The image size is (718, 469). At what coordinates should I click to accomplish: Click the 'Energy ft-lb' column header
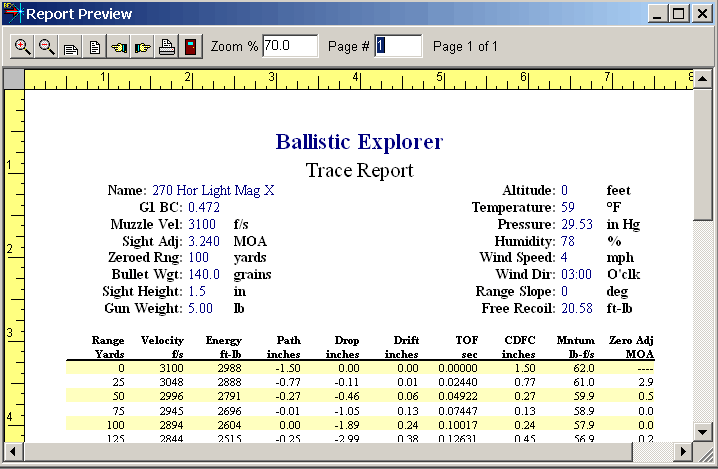[223, 347]
